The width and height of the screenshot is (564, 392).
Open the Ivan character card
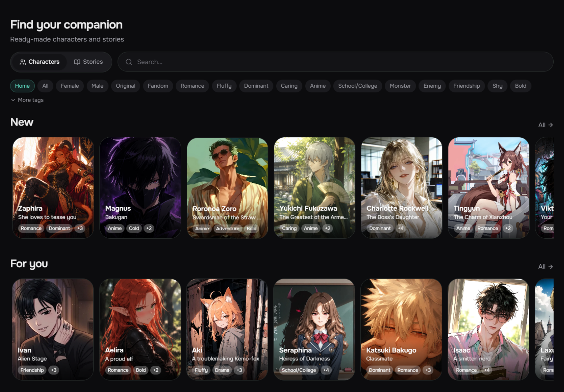pyautogui.click(x=53, y=329)
